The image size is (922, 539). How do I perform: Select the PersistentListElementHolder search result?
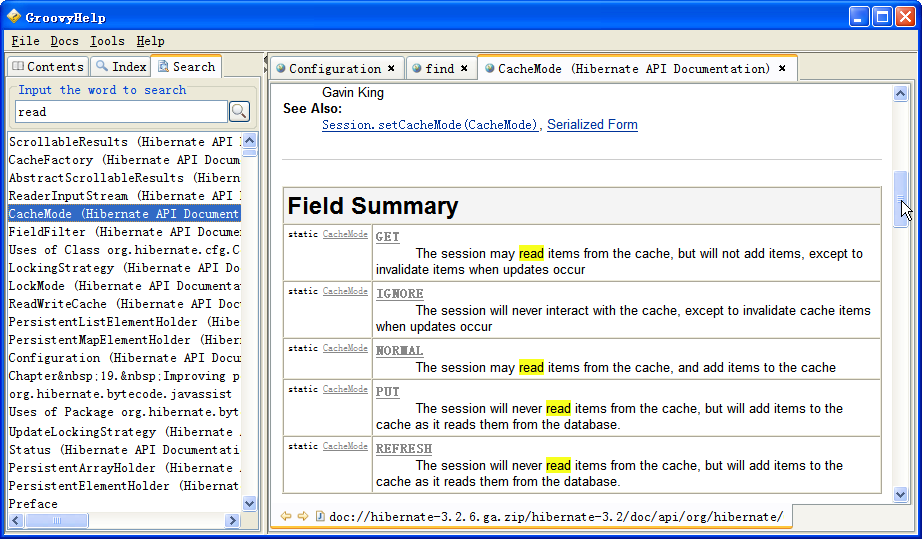124,322
